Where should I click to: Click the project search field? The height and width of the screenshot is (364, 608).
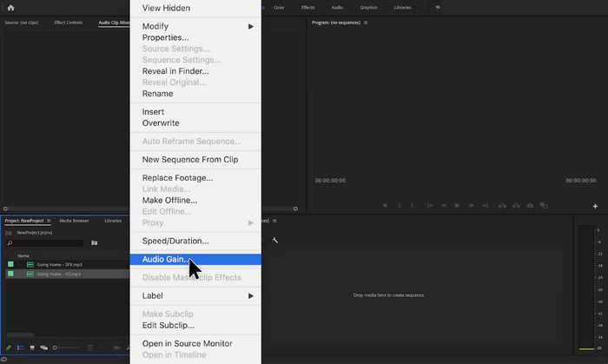[45, 243]
